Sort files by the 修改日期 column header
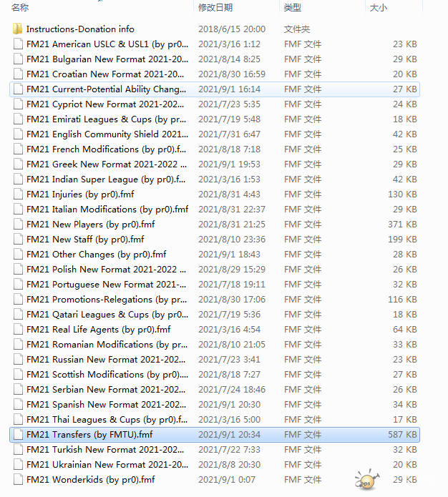 coord(215,7)
